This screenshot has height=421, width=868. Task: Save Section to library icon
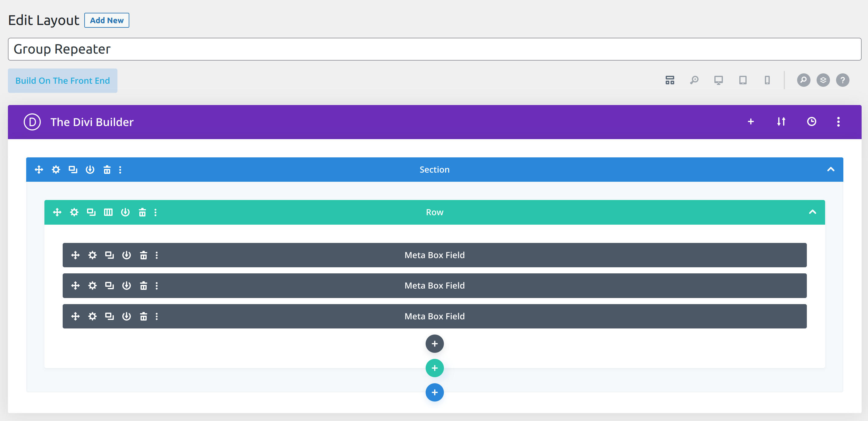90,170
